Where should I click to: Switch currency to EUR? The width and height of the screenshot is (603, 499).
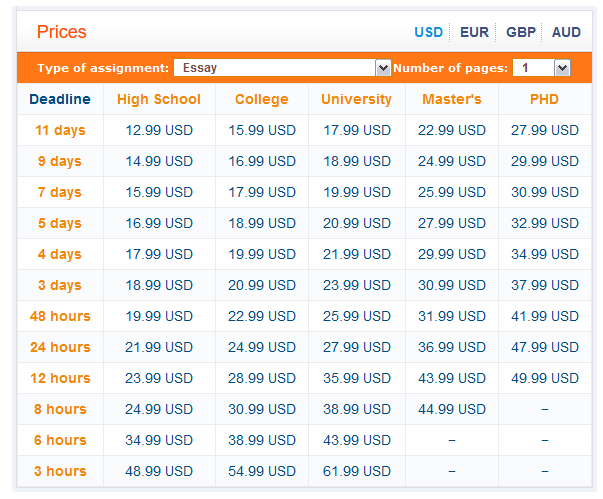[474, 32]
